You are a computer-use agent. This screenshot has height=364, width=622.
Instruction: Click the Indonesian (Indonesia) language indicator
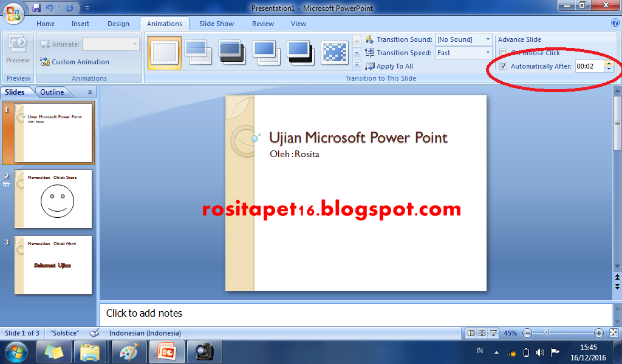(145, 333)
